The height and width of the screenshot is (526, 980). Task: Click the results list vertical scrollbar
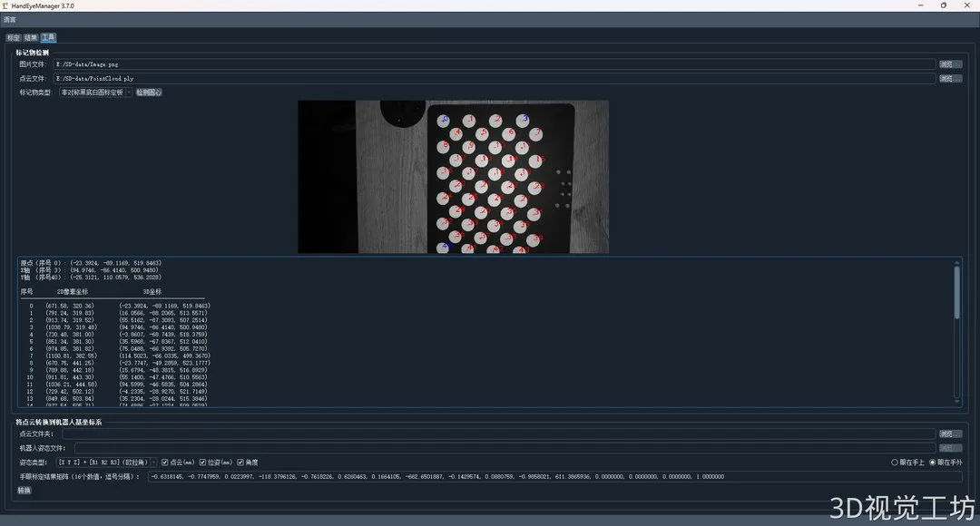pos(956,331)
